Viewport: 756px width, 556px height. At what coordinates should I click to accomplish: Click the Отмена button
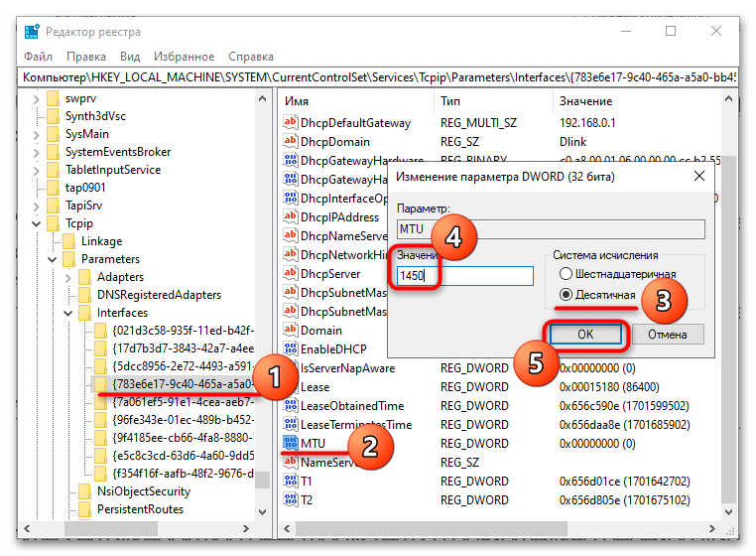tap(668, 334)
